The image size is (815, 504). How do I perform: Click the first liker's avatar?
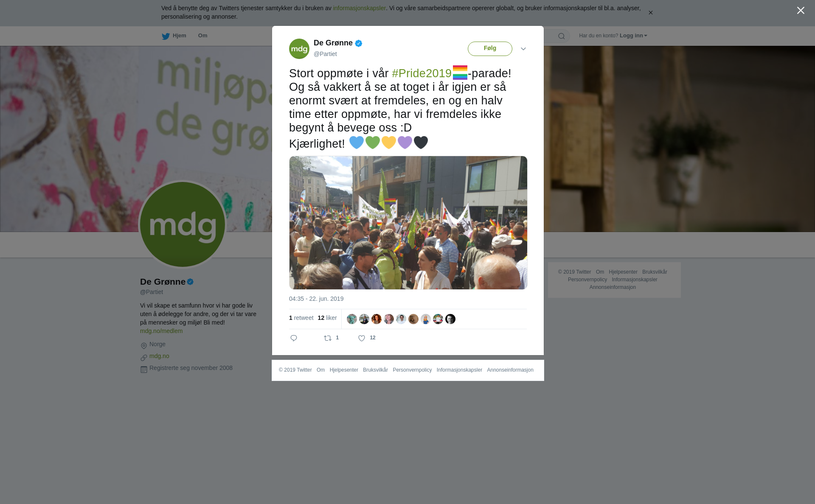coord(352,319)
